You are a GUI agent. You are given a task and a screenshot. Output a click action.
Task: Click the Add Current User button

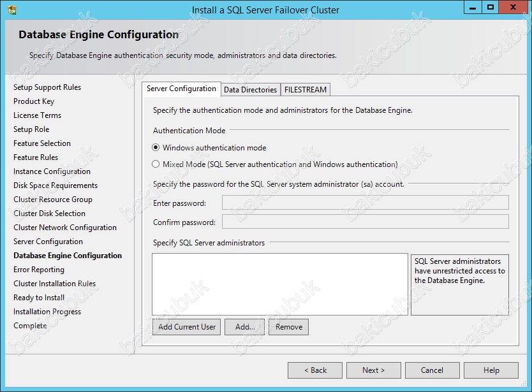pos(187,327)
